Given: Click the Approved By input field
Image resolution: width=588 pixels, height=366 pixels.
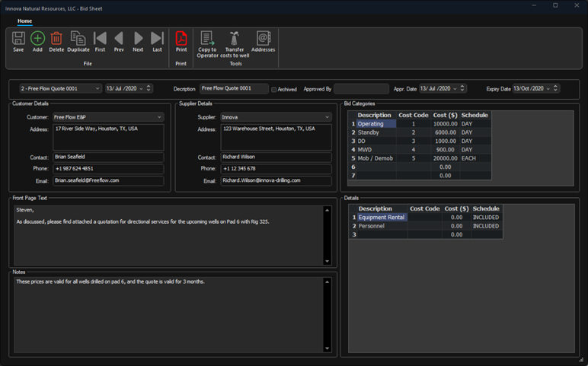Looking at the screenshot, I should (x=361, y=89).
